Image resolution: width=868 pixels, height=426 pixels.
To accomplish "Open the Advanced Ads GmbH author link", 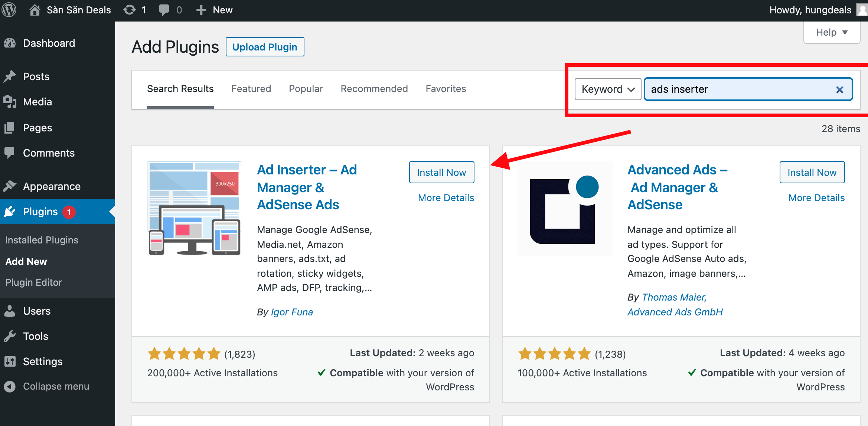I will (x=675, y=312).
